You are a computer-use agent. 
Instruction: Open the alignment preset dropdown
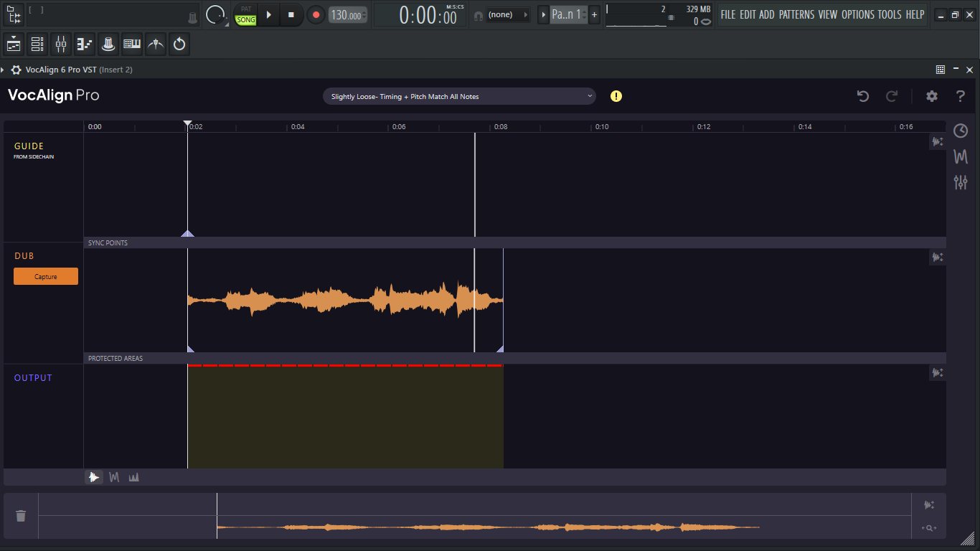pyautogui.click(x=459, y=96)
